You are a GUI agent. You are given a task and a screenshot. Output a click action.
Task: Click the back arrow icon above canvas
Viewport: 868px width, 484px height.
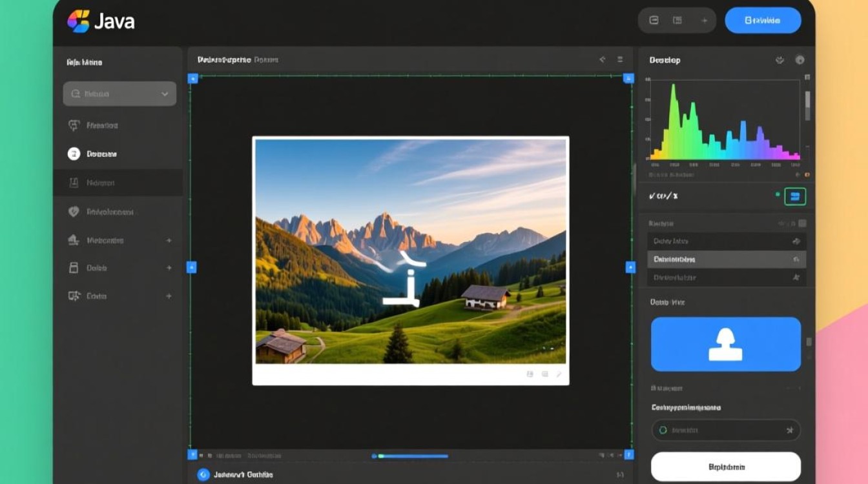602,59
